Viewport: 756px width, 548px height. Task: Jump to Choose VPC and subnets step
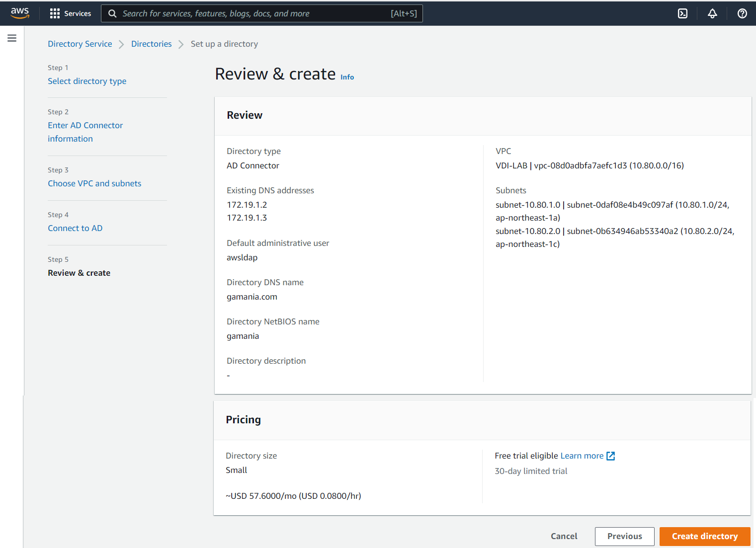[94, 183]
